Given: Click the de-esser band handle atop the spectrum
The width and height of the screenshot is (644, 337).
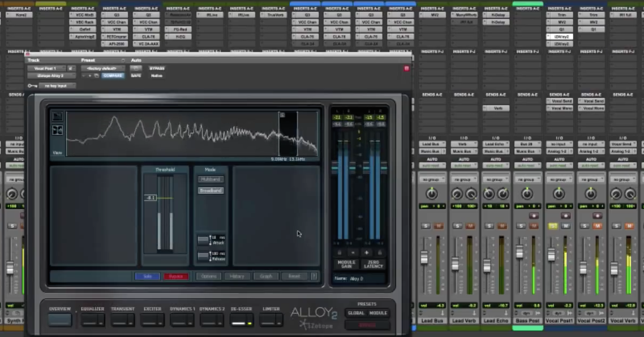Looking at the screenshot, I should (283, 114).
